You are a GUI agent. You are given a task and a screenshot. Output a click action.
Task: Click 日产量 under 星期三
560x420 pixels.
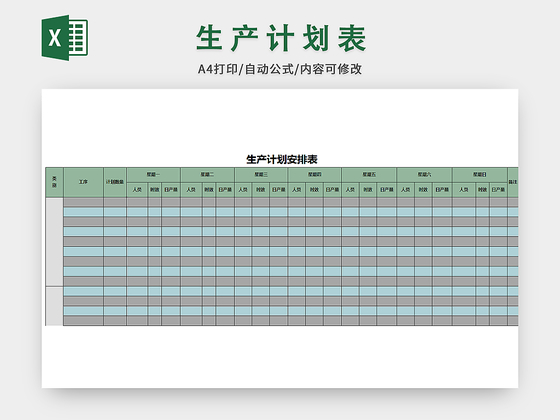pos(279,190)
